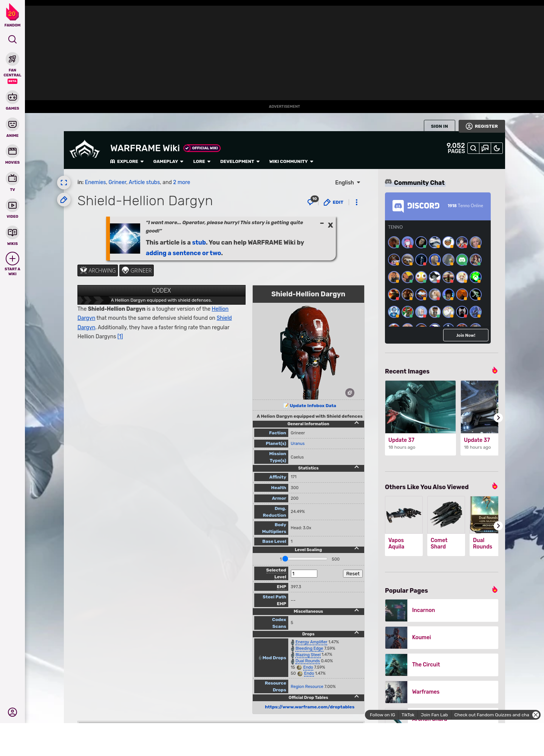Collapse the Miscellaneous section
Viewport: 544px width, 756px height.
(x=357, y=610)
